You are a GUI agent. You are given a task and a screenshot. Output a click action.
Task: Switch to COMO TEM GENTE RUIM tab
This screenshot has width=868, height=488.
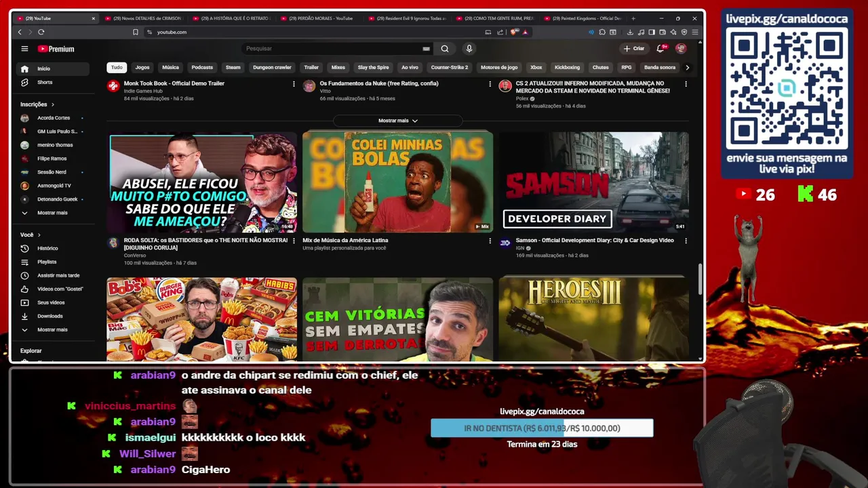coord(495,18)
